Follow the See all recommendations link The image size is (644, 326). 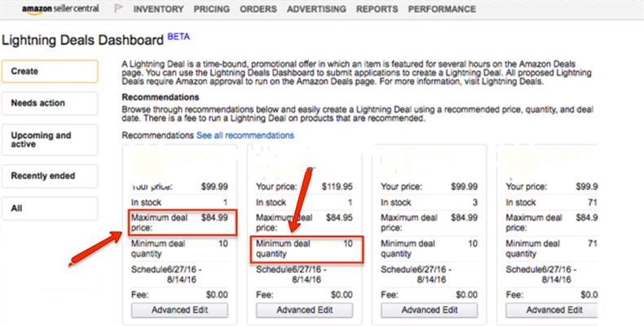click(x=245, y=135)
